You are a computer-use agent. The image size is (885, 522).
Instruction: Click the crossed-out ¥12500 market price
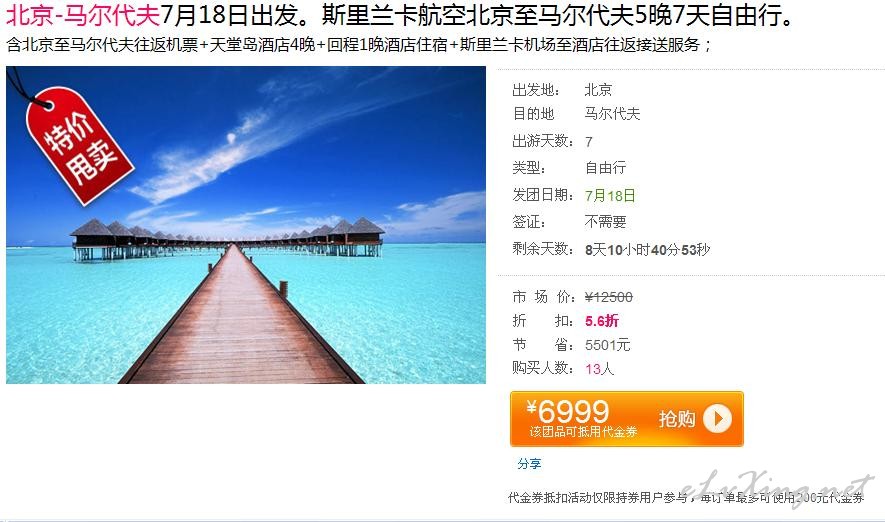[608, 297]
